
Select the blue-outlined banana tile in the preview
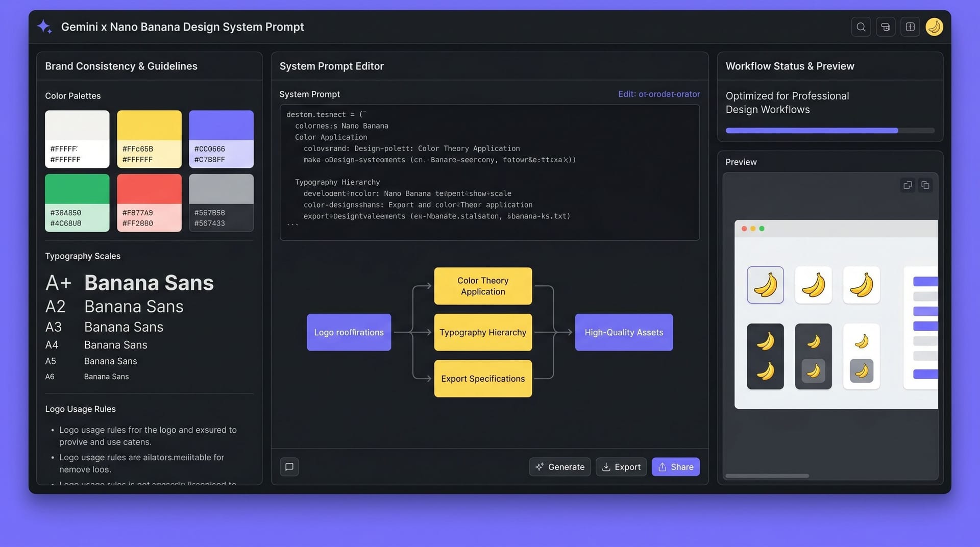[x=765, y=285]
